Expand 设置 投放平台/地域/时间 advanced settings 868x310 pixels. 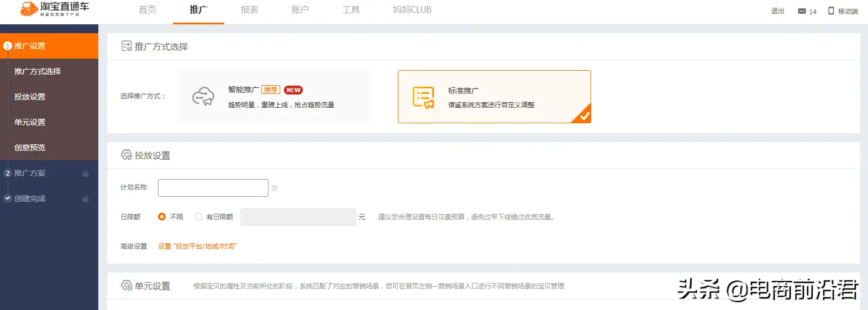coord(197,246)
